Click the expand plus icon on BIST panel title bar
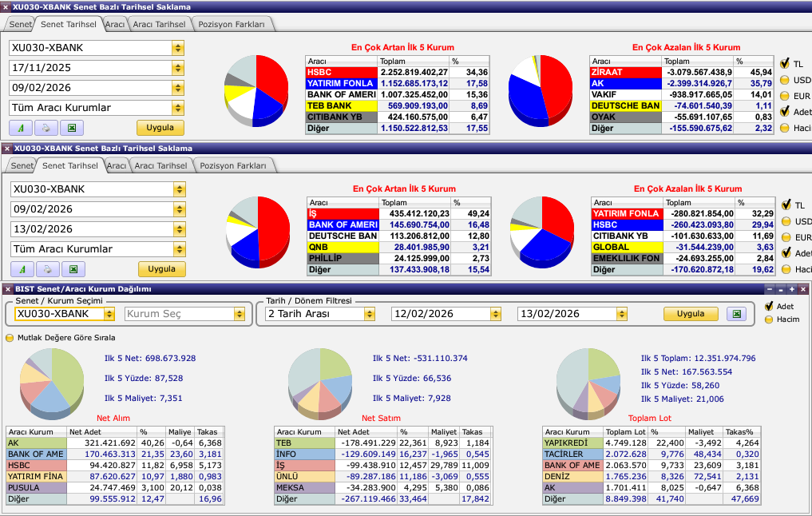Screen dimensions: 812x516 (x=792, y=289)
